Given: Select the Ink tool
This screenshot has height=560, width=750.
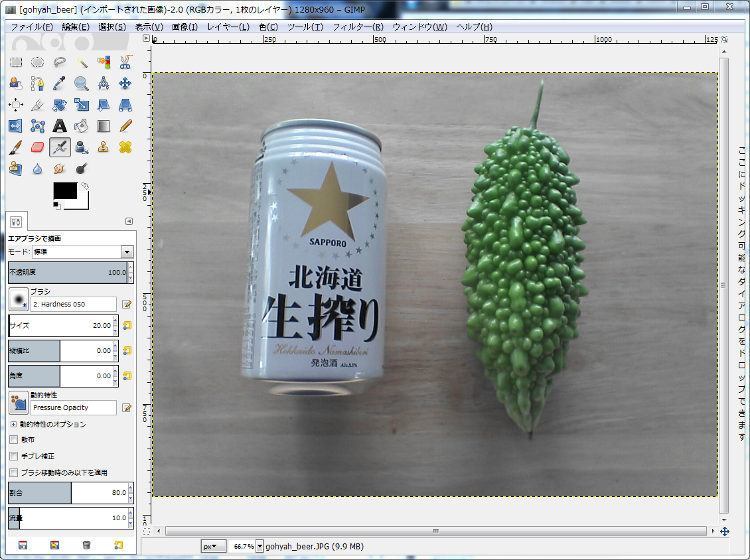Looking at the screenshot, I should [x=82, y=147].
